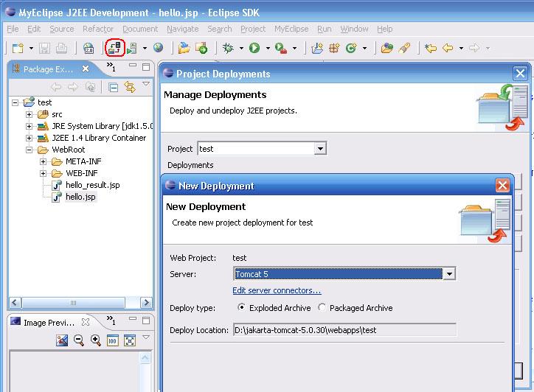This screenshot has height=392, width=534.
Task: Select the Exploded Archive radio button
Action: pos(241,308)
